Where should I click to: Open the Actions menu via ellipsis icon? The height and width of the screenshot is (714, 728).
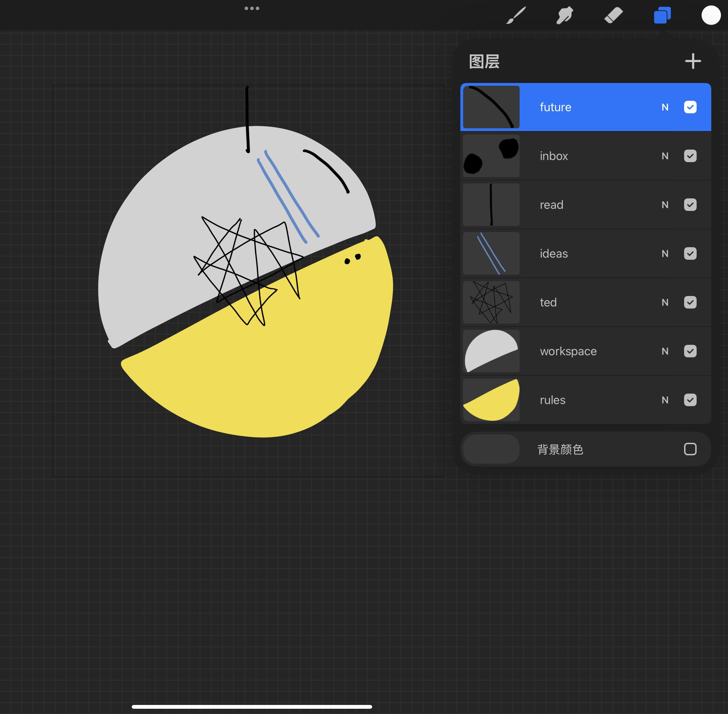click(x=252, y=8)
